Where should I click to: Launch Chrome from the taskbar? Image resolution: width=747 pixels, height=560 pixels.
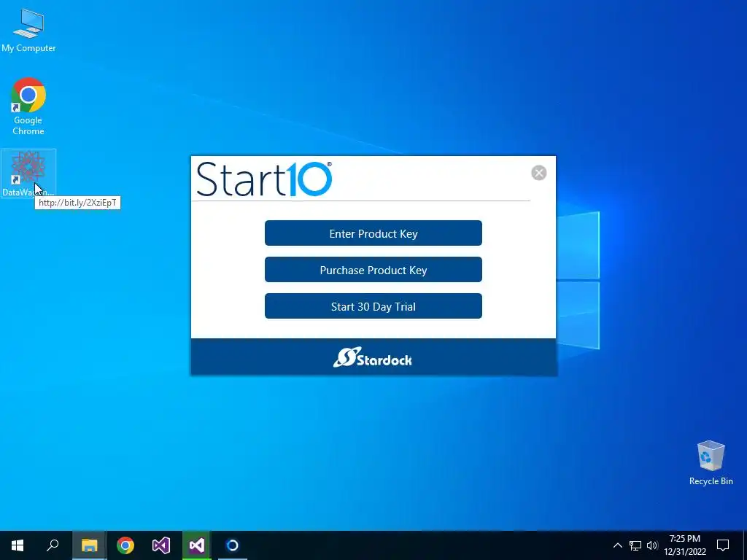click(x=125, y=545)
